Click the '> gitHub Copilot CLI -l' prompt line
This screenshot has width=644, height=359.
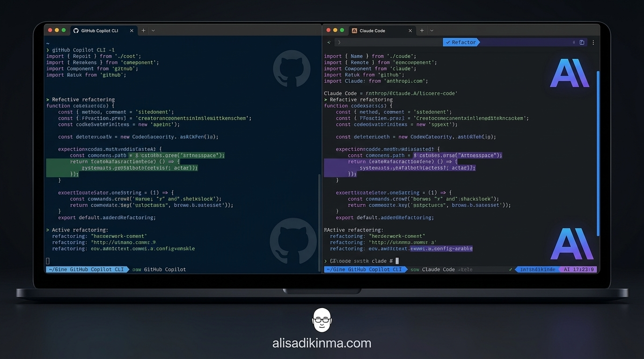[80, 50]
